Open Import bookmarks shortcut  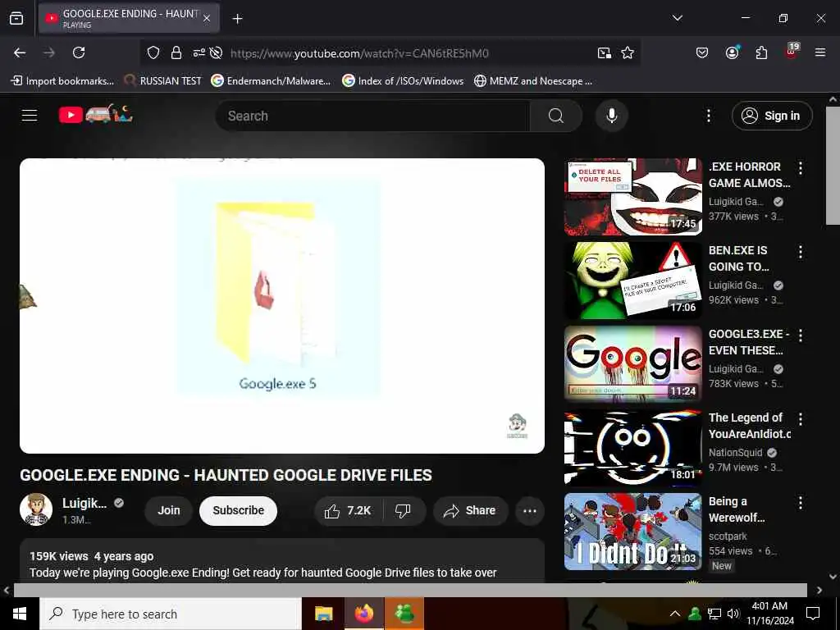[x=62, y=81]
